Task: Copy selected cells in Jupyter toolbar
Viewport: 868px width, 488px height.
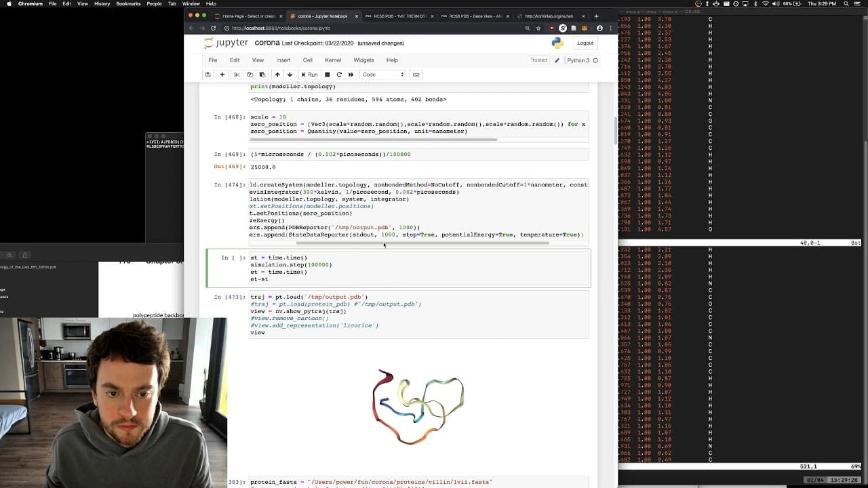Action: [x=250, y=75]
